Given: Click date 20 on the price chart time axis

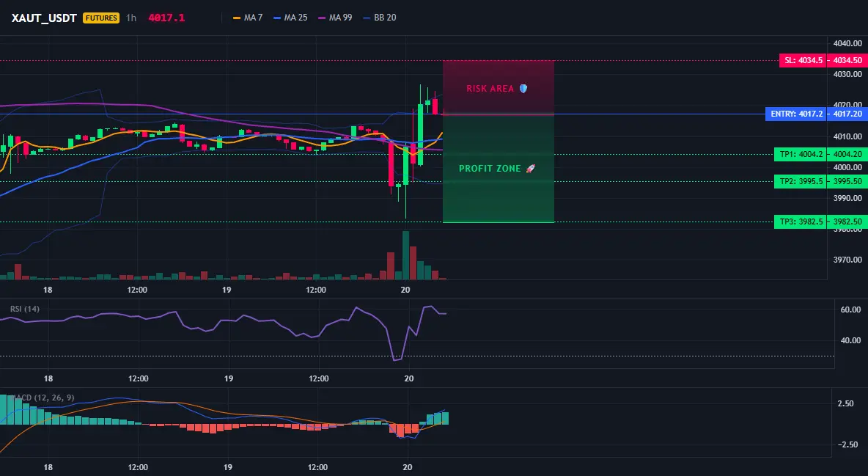Looking at the screenshot, I should [x=405, y=290].
